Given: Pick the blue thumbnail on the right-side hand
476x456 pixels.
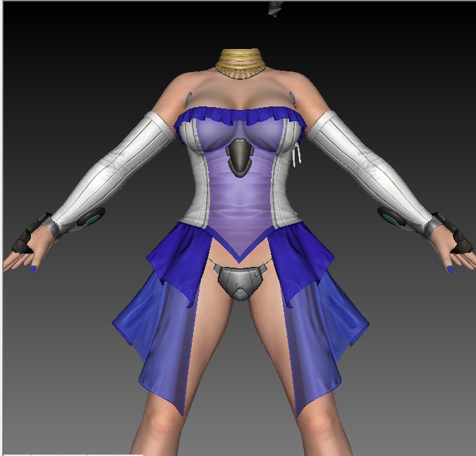Looking at the screenshot, I should (449, 268).
